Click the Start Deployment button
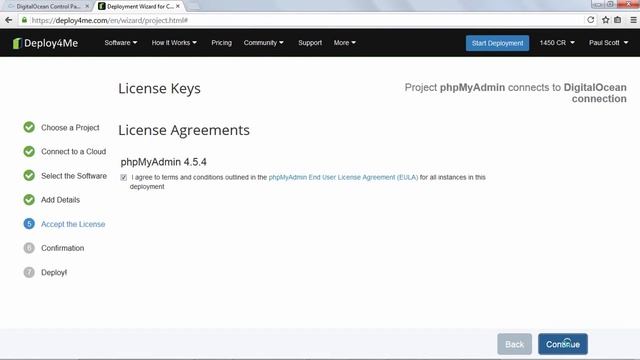The image size is (640, 360). 498,43
